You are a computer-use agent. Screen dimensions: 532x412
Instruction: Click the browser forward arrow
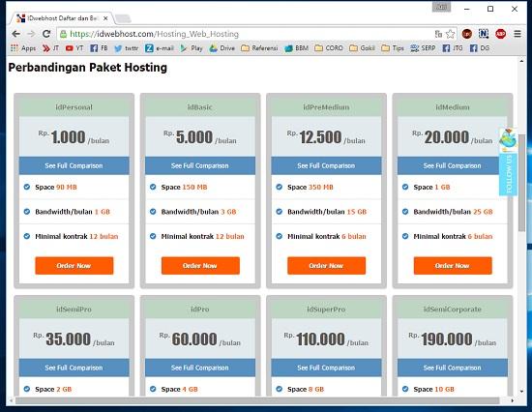pos(31,34)
